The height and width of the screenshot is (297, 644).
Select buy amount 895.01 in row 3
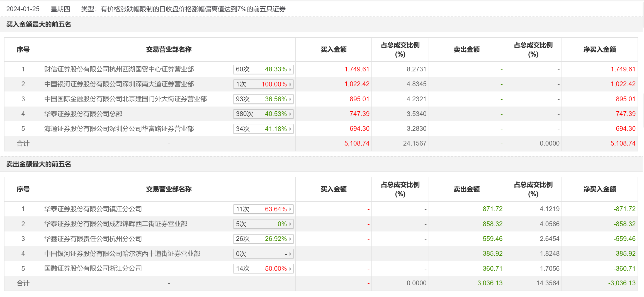359,99
